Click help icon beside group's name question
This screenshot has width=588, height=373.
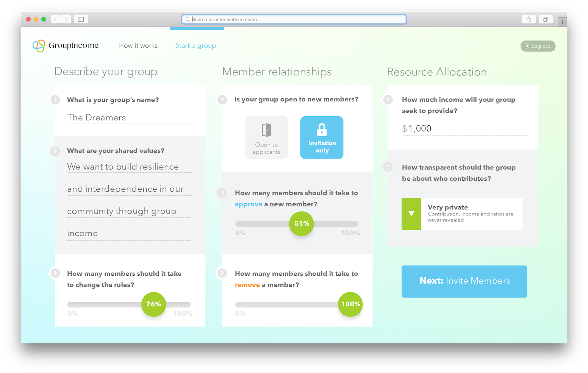(x=55, y=100)
